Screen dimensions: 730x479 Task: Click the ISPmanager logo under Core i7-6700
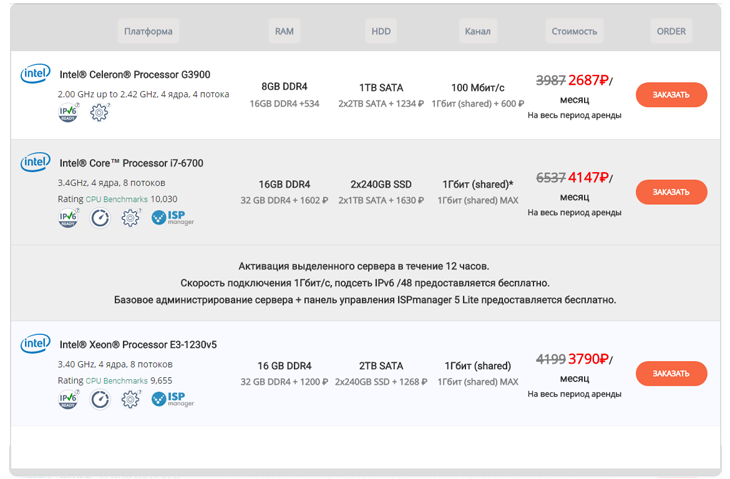[173, 217]
